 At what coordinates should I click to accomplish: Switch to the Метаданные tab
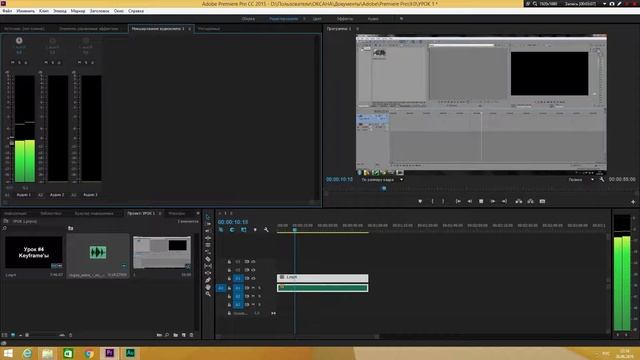point(209,29)
